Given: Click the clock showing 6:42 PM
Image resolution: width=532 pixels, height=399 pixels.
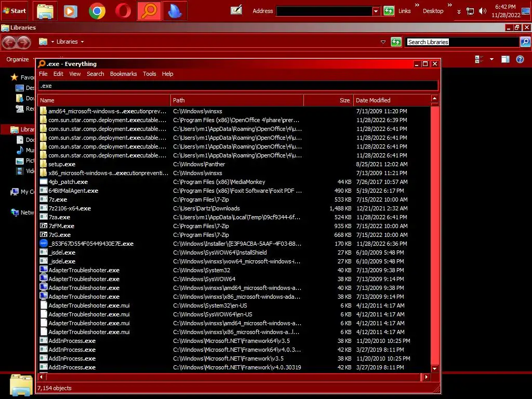Looking at the screenshot, I should [505, 7].
